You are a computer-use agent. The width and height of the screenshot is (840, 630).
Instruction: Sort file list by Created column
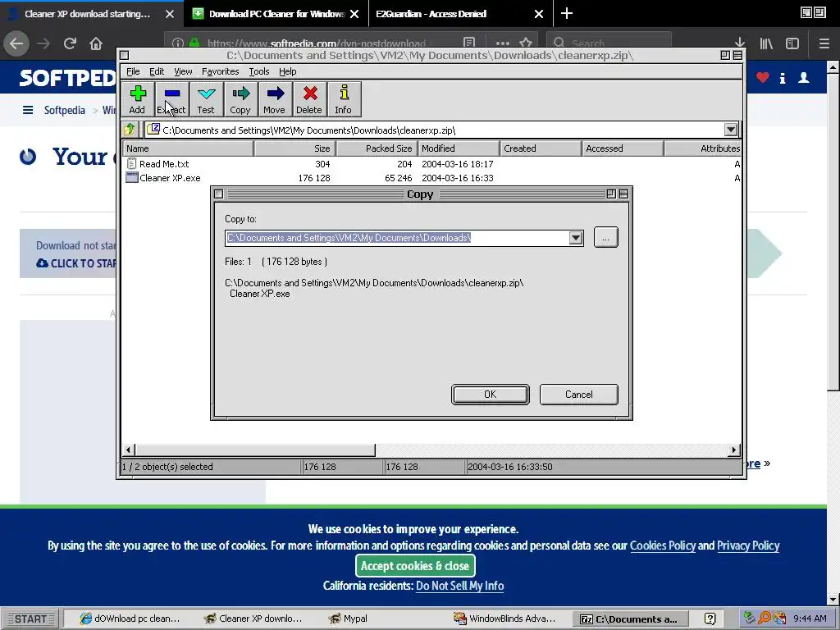point(540,148)
